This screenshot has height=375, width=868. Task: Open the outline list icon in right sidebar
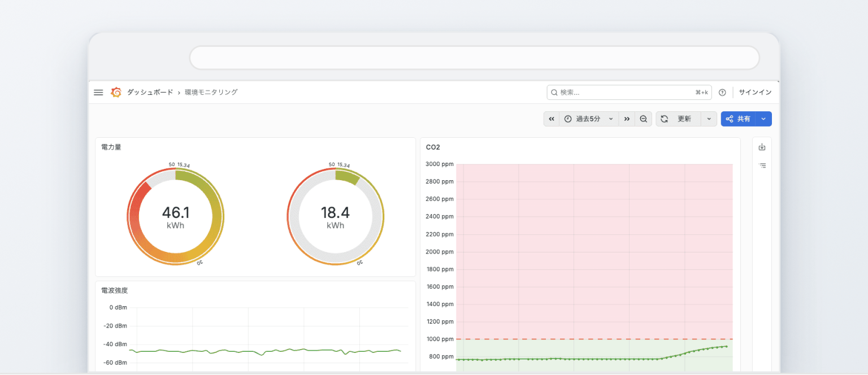(x=762, y=165)
